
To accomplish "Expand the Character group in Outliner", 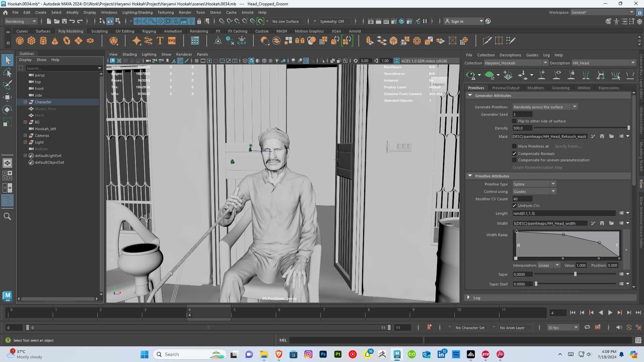I will (x=25, y=102).
